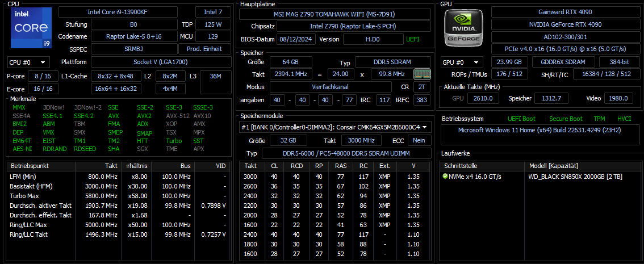Click the 2394.1 MHz memory clock field
The height and width of the screenshot is (264, 644).
[x=291, y=74]
